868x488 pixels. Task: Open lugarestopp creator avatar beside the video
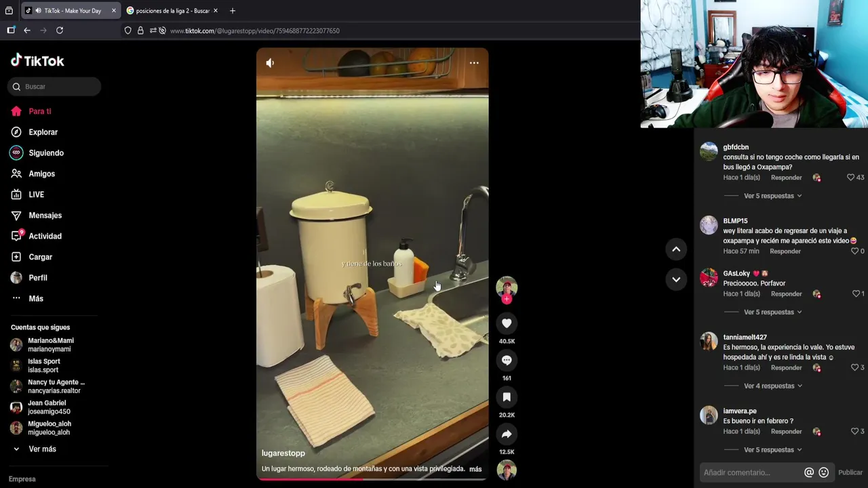tap(507, 287)
